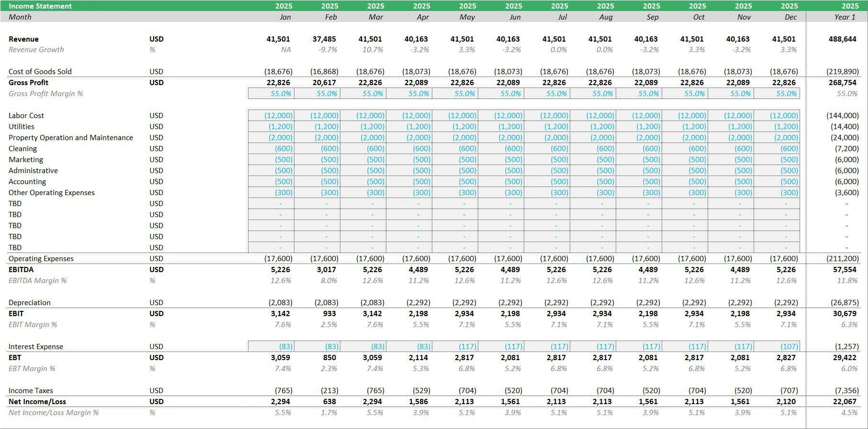The image size is (868, 429).
Task: Select the Net Income/Loss row label
Action: click(x=37, y=402)
